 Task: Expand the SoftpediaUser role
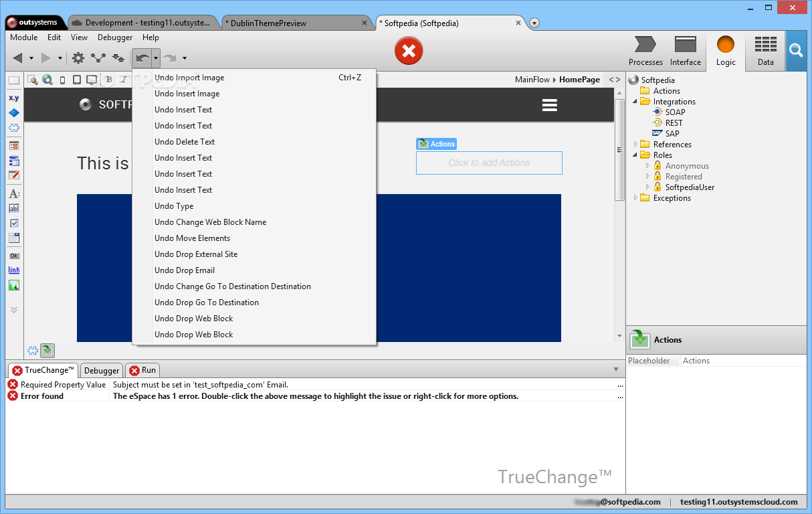(647, 187)
